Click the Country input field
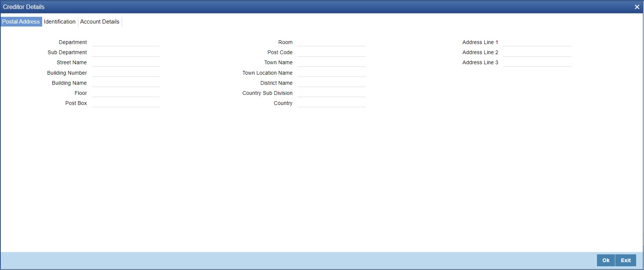Viewport: 644px width, 270px height. click(332, 103)
